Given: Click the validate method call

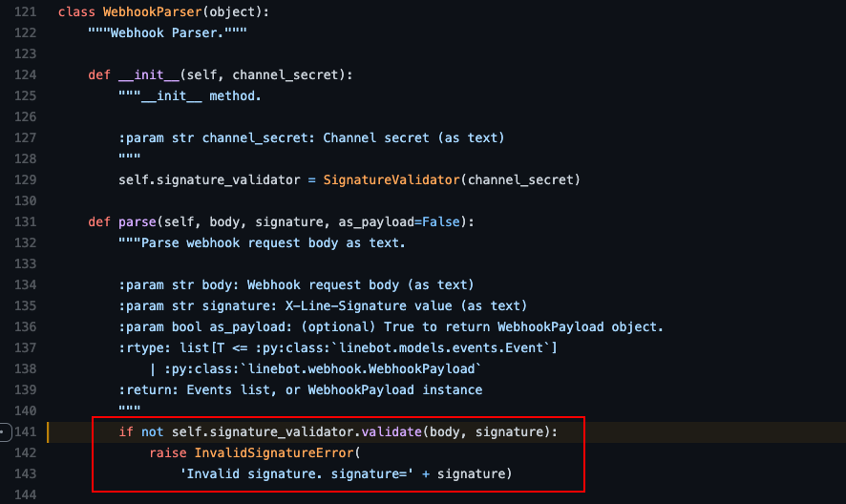Looking at the screenshot, I should pos(391,432).
